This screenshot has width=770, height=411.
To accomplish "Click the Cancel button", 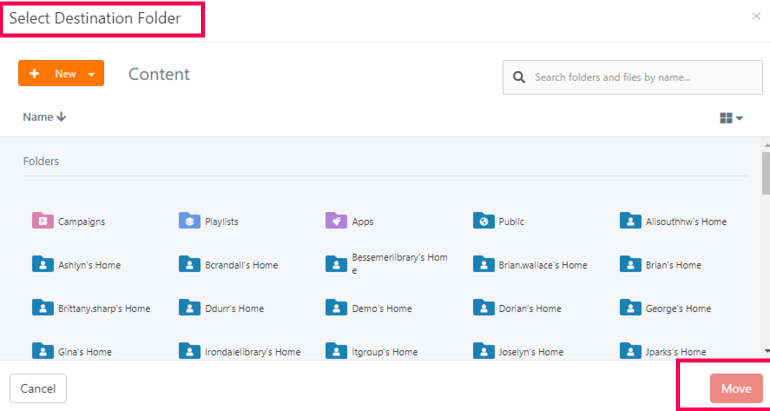I will coord(38,388).
